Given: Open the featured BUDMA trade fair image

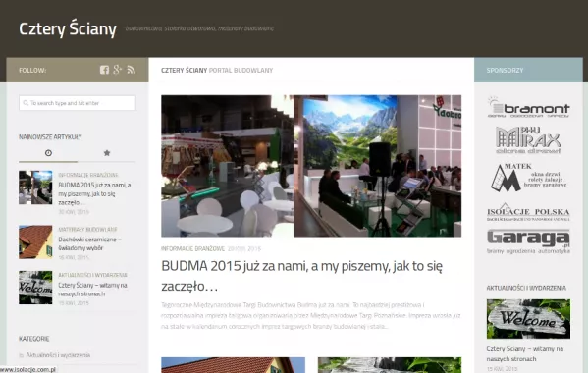Looking at the screenshot, I should click(x=311, y=166).
